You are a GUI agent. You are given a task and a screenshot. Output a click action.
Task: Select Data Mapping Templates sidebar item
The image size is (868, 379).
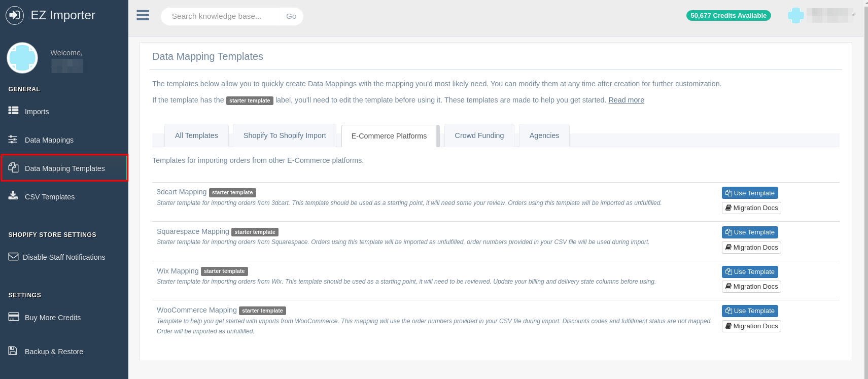tap(64, 168)
